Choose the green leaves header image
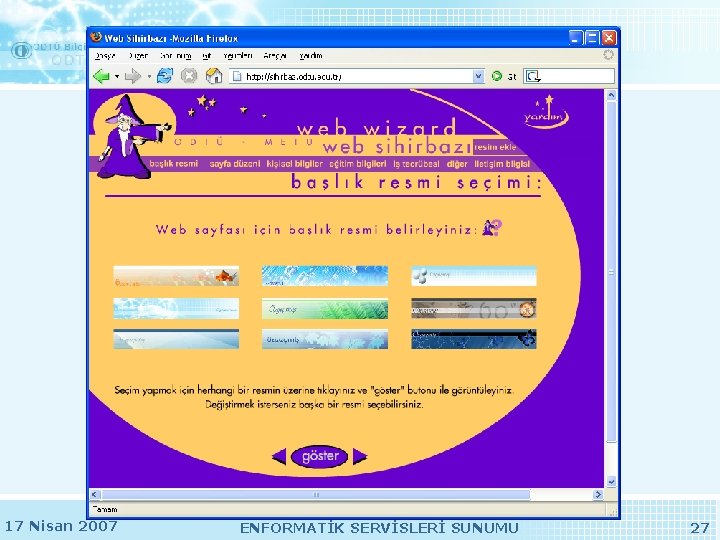 pyautogui.click(x=325, y=309)
